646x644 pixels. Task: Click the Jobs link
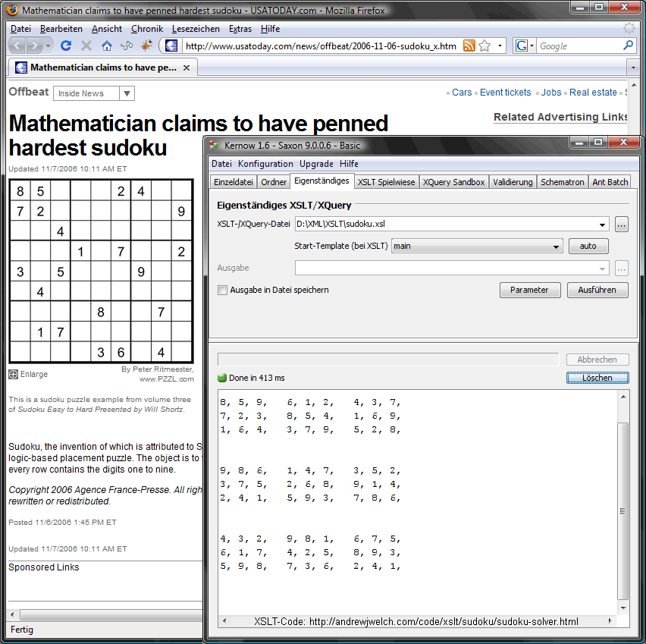pyautogui.click(x=550, y=93)
